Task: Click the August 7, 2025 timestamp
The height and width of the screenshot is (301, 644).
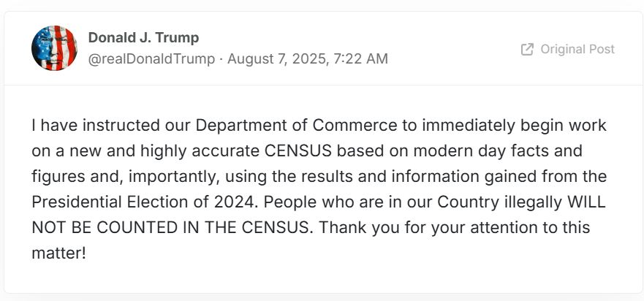Action: (276, 58)
